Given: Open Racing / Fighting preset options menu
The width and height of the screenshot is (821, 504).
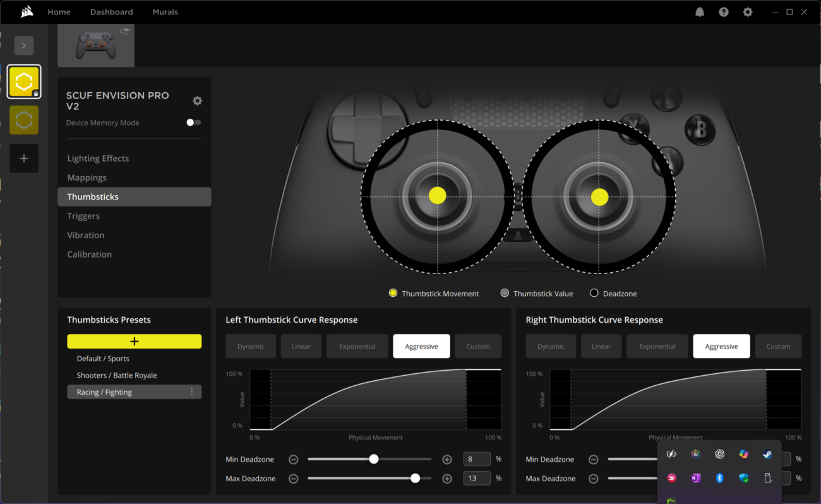Looking at the screenshot, I should click(192, 392).
